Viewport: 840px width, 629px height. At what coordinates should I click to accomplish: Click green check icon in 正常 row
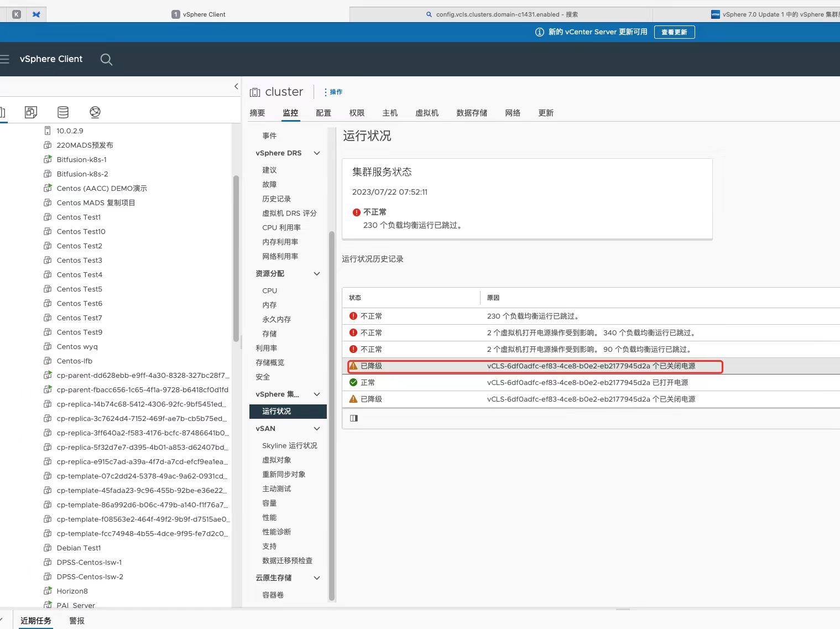pos(353,382)
